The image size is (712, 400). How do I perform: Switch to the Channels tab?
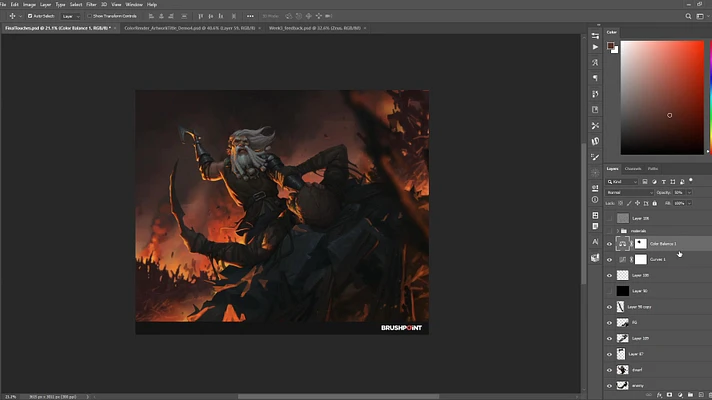[x=633, y=169]
